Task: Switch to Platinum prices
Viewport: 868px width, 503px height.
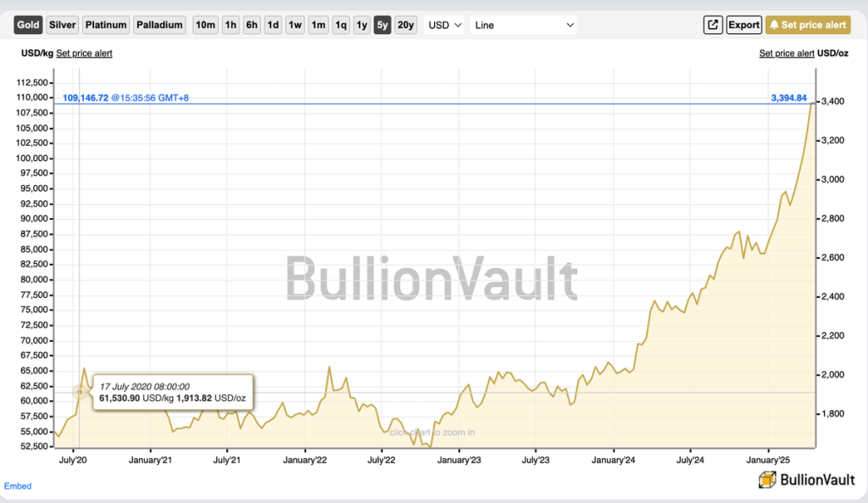Action: (106, 25)
